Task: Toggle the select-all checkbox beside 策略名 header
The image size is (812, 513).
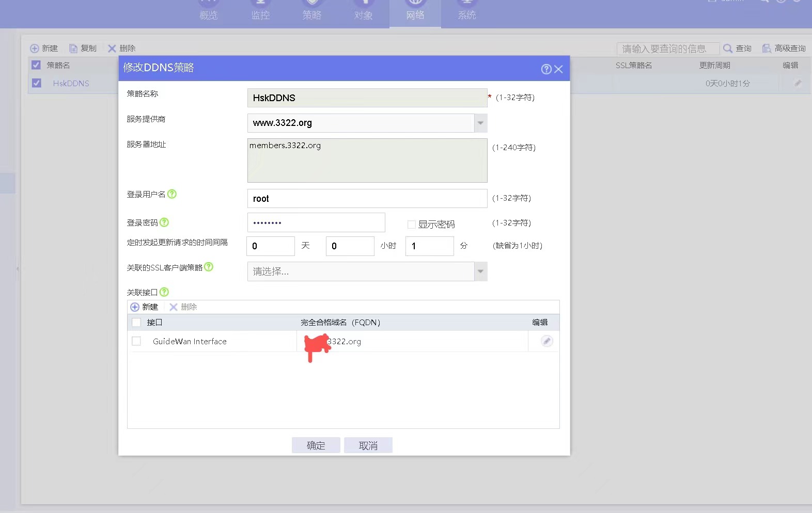Action: [36, 65]
